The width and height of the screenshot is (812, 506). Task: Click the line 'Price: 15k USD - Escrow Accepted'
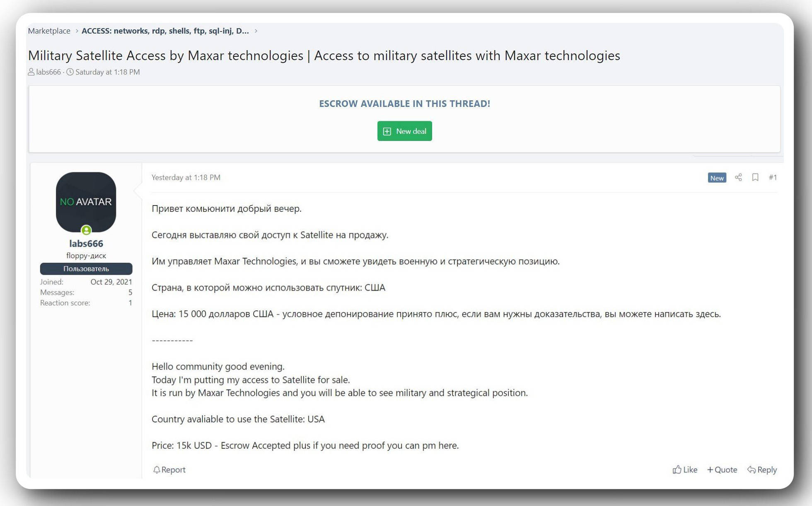click(305, 445)
